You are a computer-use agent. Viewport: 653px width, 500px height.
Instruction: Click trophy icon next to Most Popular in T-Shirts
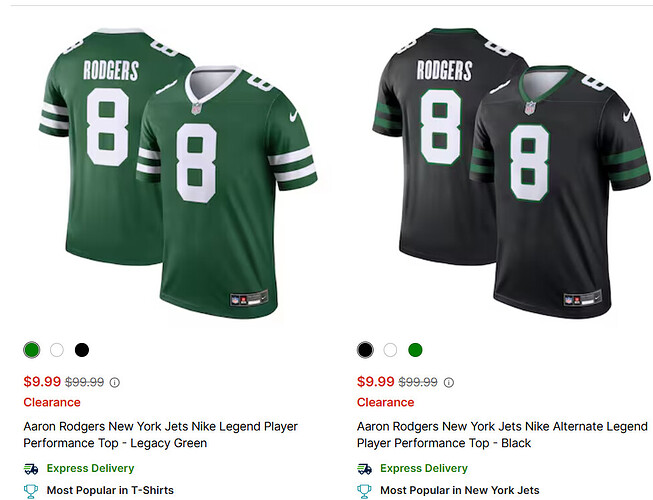tap(31, 491)
